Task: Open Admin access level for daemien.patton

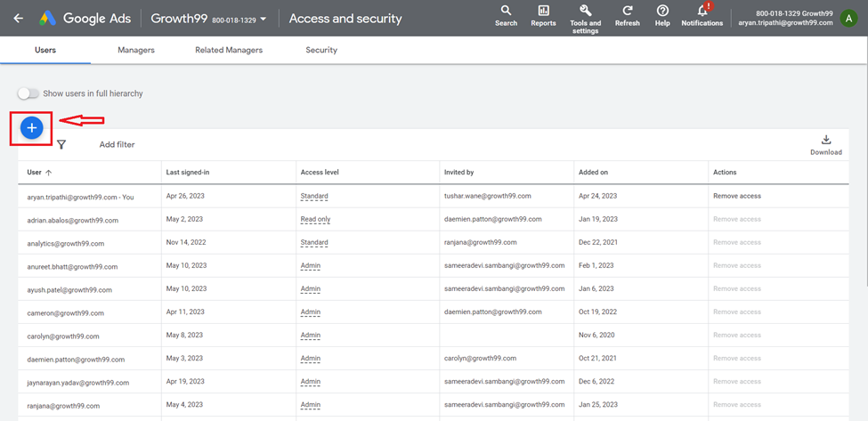Action: click(310, 359)
